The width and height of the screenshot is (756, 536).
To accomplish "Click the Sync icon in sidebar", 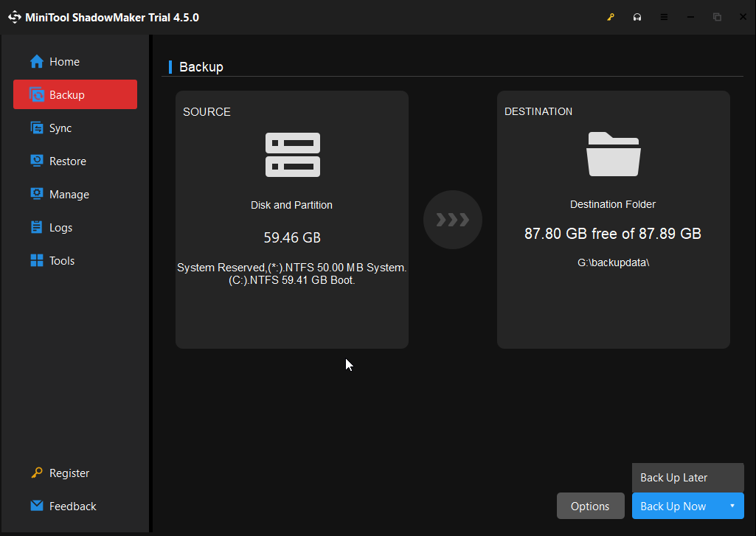I will coord(37,128).
